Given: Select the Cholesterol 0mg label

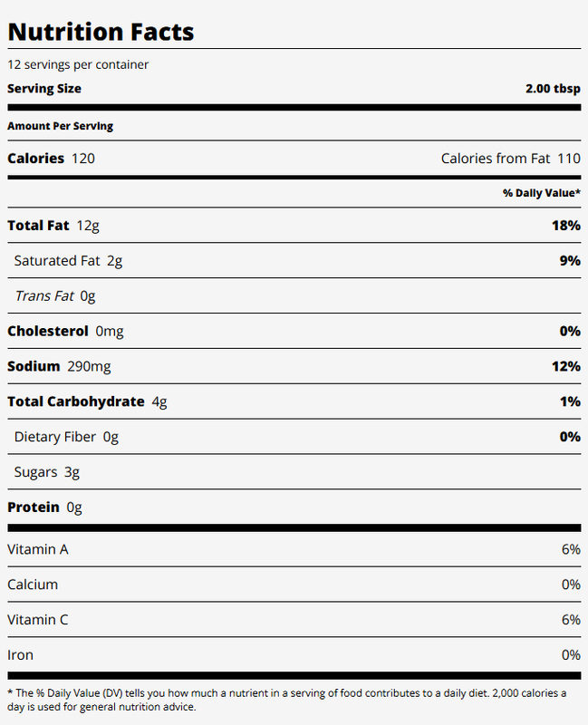Looking at the screenshot, I should [x=65, y=331].
